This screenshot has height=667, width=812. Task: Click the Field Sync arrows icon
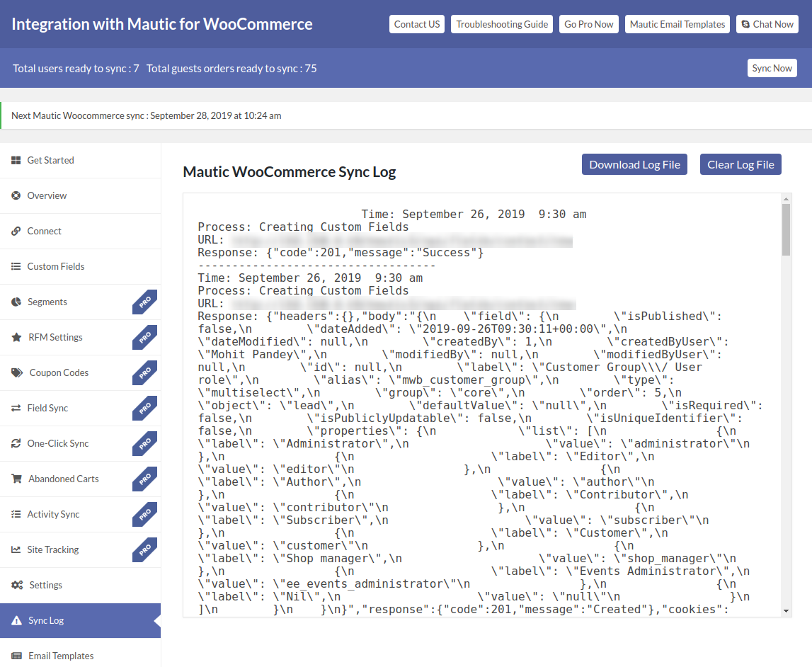click(16, 408)
